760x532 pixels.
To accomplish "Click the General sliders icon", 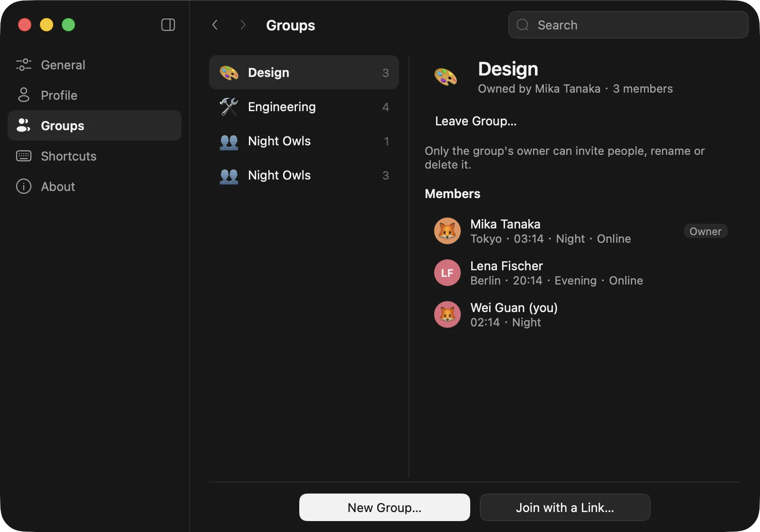I will (x=24, y=65).
